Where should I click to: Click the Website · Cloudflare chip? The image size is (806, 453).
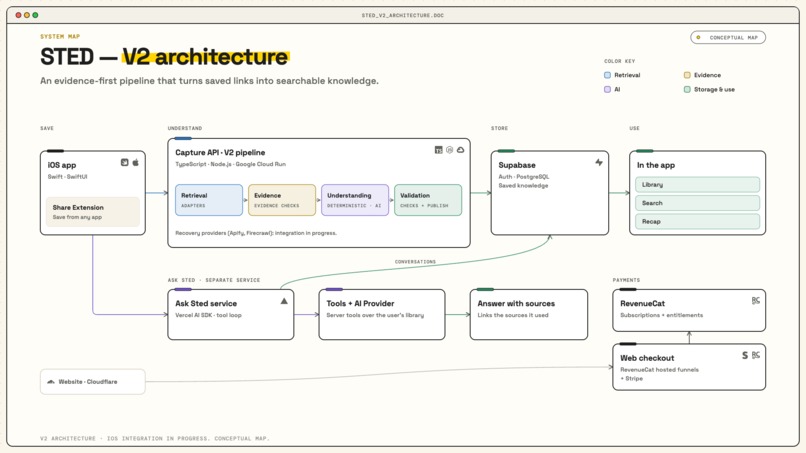pos(93,382)
